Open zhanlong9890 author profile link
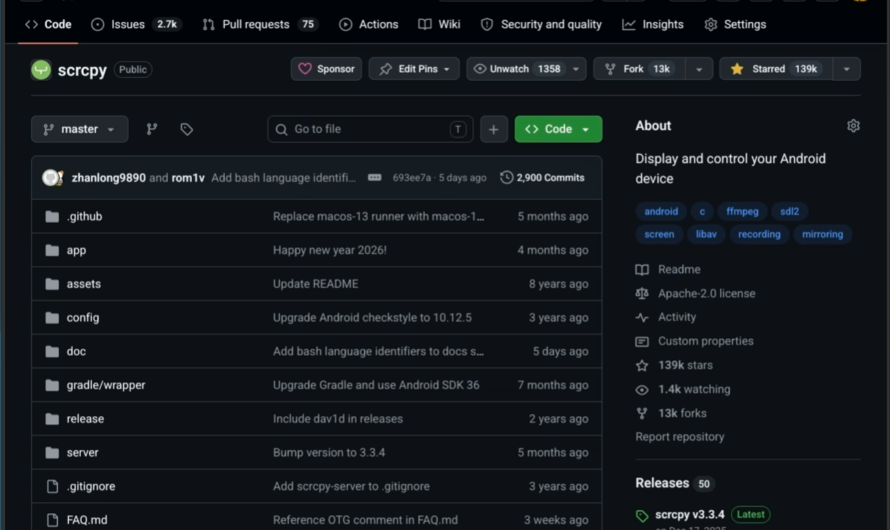Image resolution: width=890 pixels, height=530 pixels. click(x=108, y=178)
